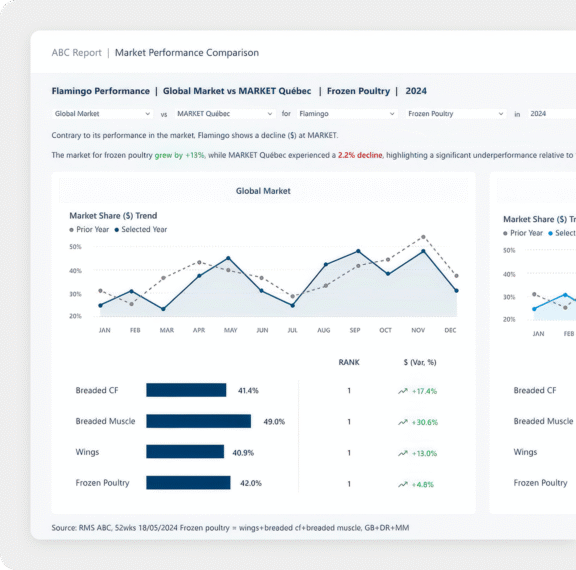This screenshot has height=570, width=576.
Task: Open the Global Market dropdown
Action: 102,114
